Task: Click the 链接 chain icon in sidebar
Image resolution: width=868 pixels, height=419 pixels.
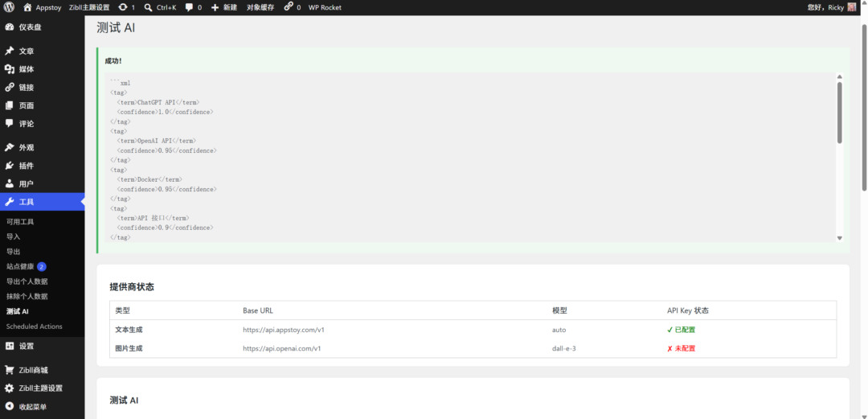Action: tap(10, 88)
